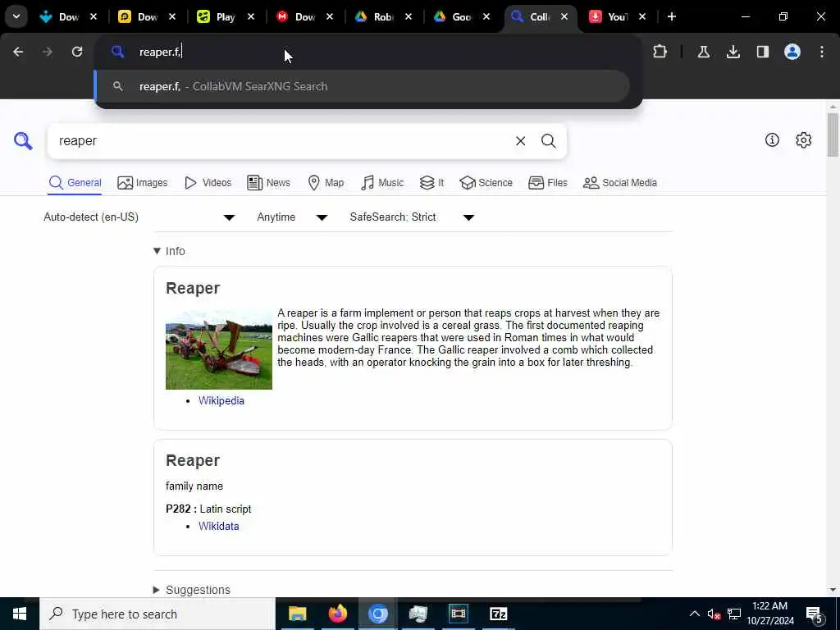
Task: Switch to the News category
Action: pyautogui.click(x=268, y=183)
